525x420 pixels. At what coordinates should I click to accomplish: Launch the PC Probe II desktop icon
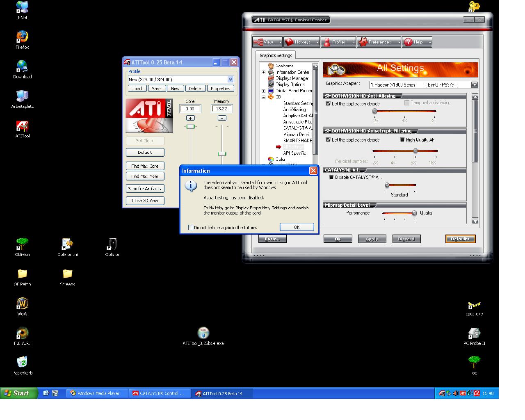tap(474, 336)
